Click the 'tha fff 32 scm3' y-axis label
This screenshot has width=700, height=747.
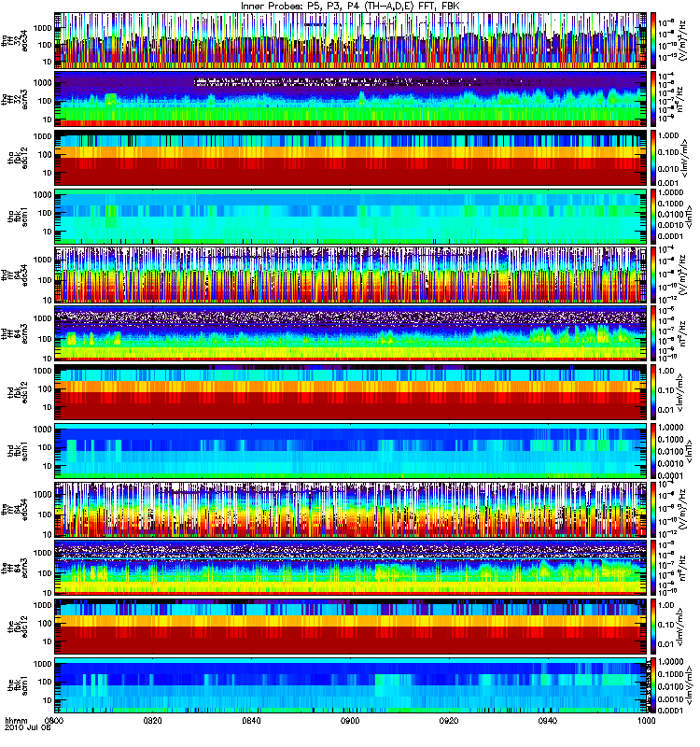click(x=14, y=99)
